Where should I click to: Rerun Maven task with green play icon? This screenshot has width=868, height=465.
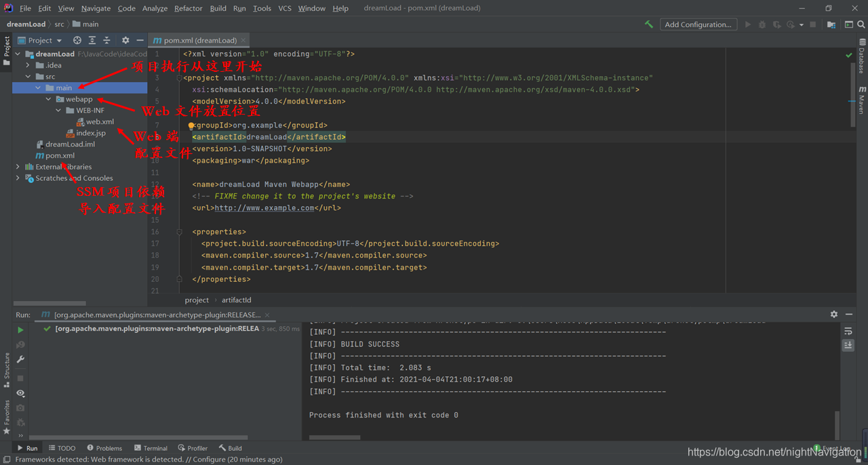20,330
